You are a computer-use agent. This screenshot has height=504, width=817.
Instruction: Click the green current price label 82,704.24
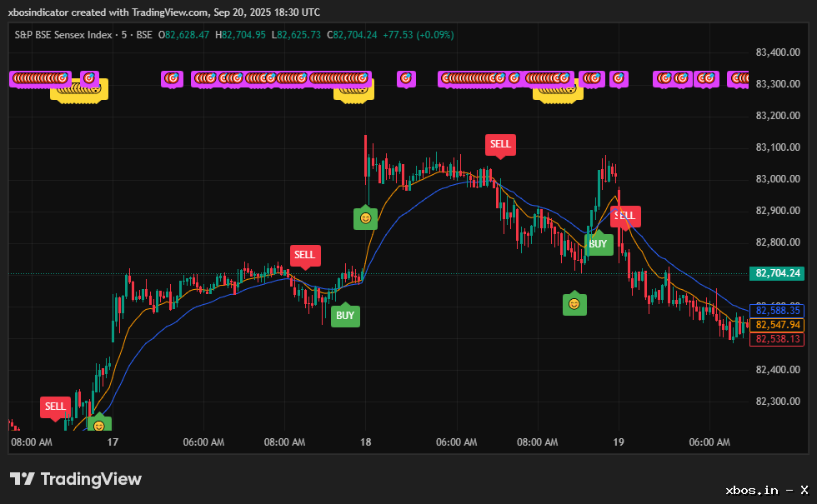[x=777, y=273]
